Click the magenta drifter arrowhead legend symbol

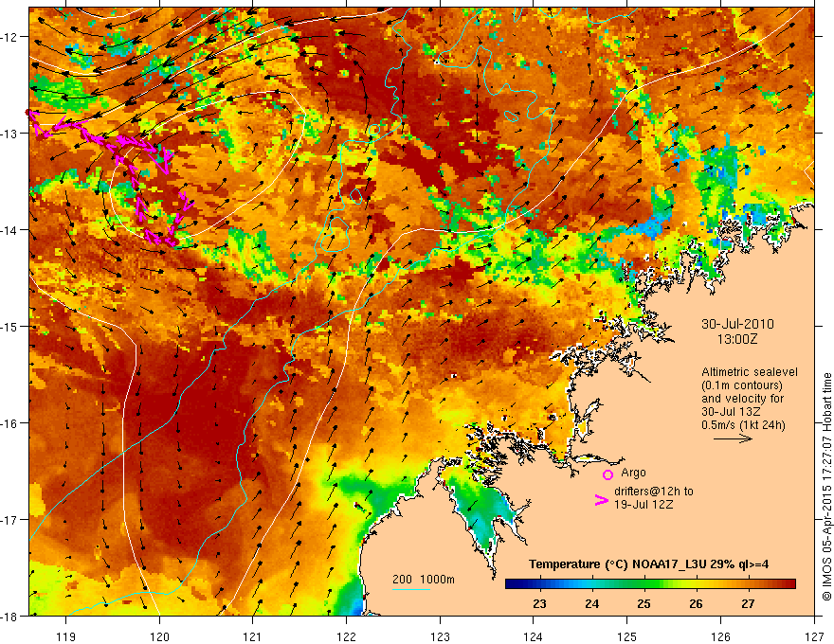pos(601,500)
